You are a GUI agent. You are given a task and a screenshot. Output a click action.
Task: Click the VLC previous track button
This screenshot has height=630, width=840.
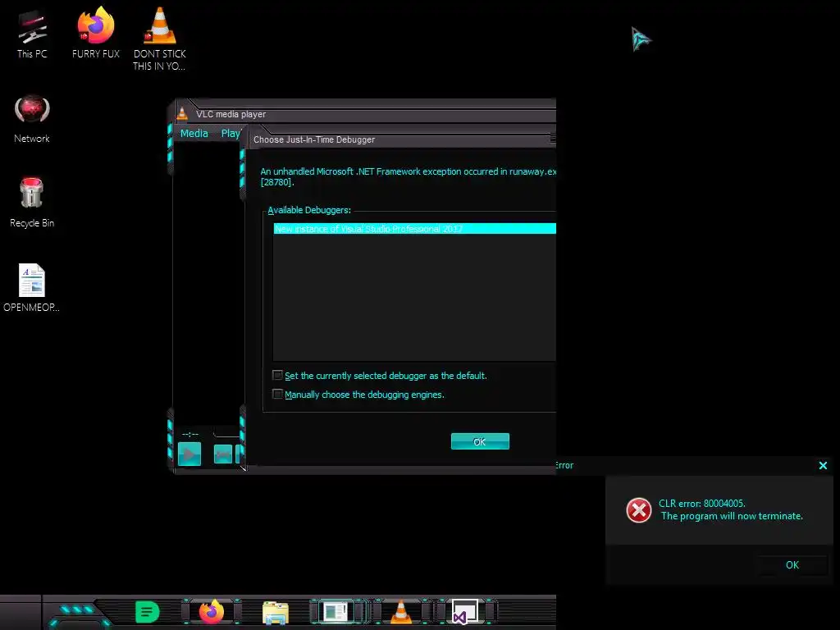point(223,454)
